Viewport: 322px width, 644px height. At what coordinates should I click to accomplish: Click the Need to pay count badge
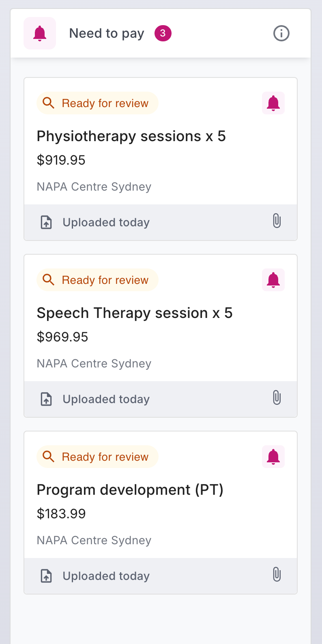[x=163, y=33]
